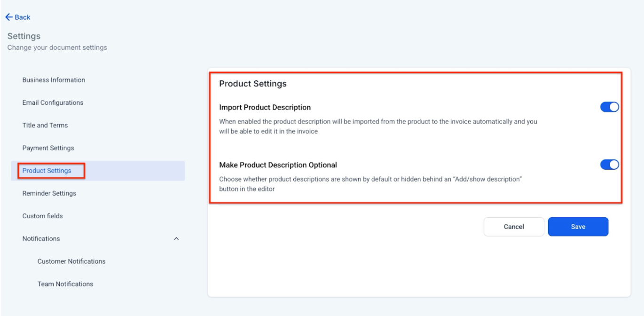This screenshot has height=316, width=644.
Task: Open Business Information settings
Action: [54, 80]
